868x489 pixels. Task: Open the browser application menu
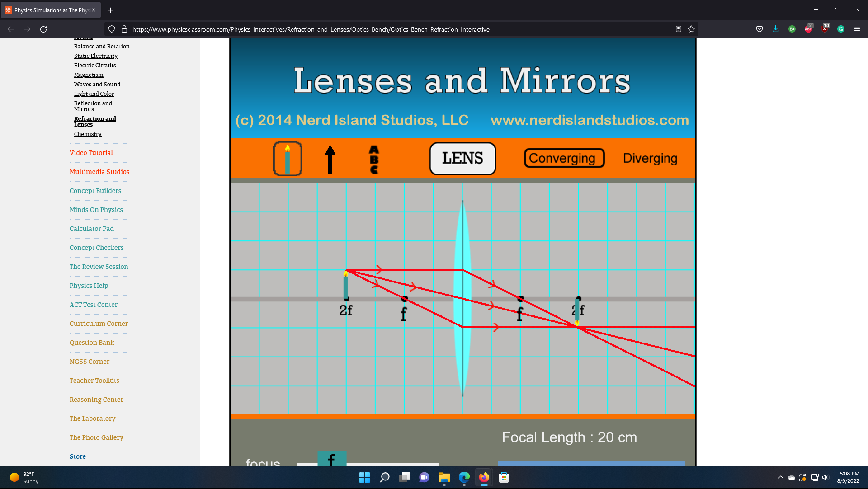click(x=857, y=29)
